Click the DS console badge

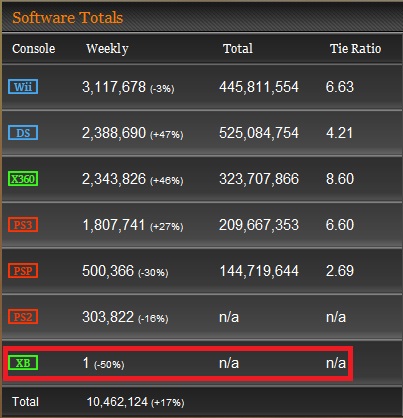[x=23, y=133]
